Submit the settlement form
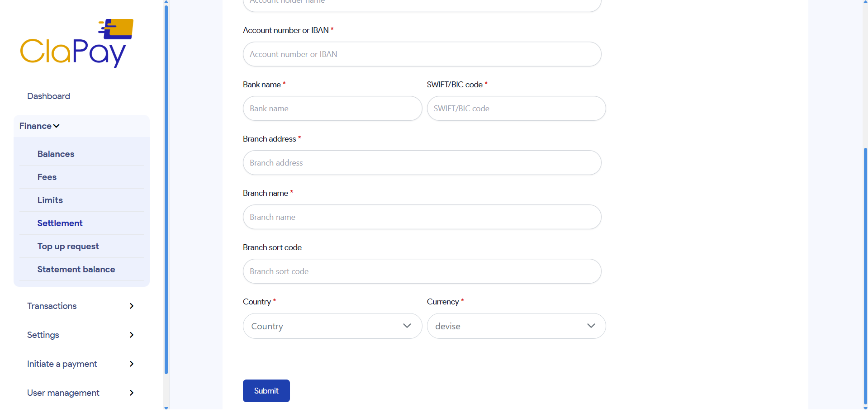The height and width of the screenshot is (413, 868). (x=266, y=391)
